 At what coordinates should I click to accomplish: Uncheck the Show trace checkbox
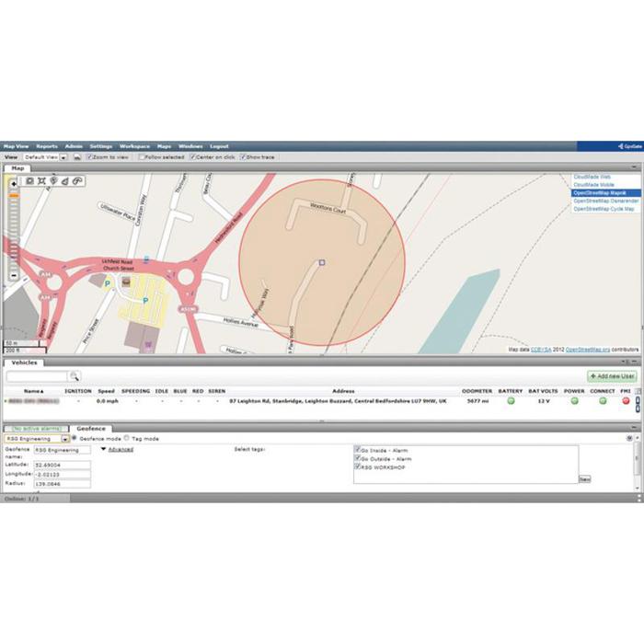click(243, 157)
